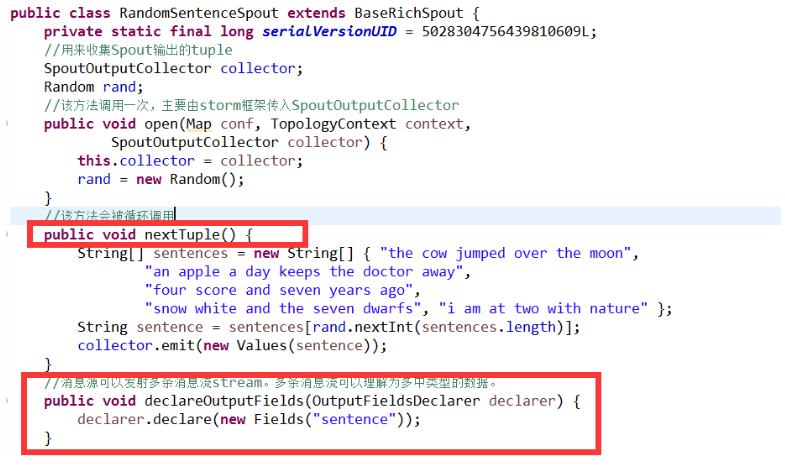Click nextInt in the rand.nextInt call
785x467 pixels.
383,327
